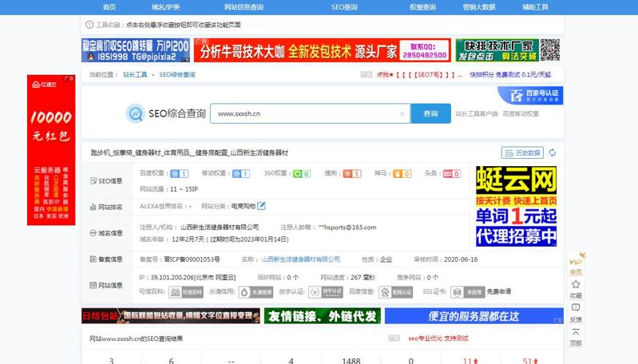Edit website category 电商购物 pencil icon
The image size is (638, 364).
coord(261,206)
